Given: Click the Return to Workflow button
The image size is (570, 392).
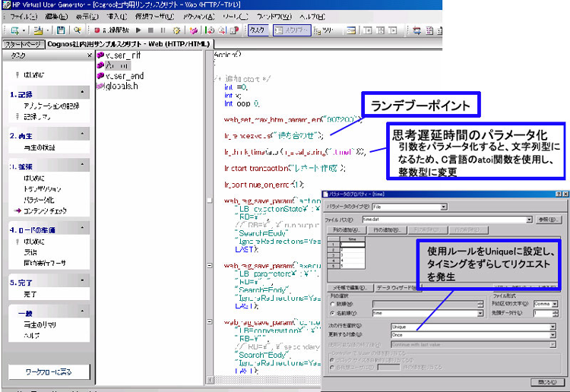Looking at the screenshot, I should [x=49, y=372].
